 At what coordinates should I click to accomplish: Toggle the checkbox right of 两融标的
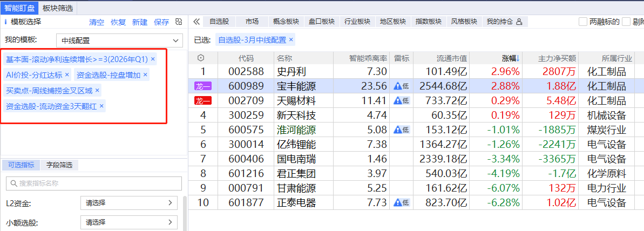(626, 22)
